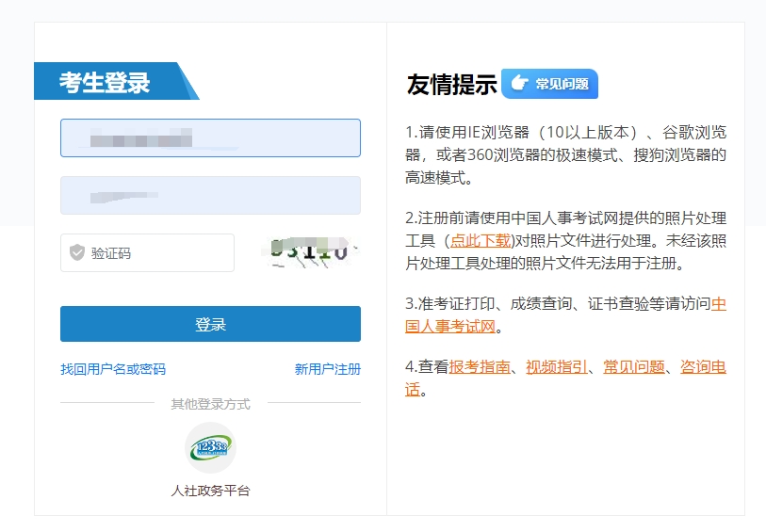
Task: Open the 咨询电话 link
Action: coord(703,367)
